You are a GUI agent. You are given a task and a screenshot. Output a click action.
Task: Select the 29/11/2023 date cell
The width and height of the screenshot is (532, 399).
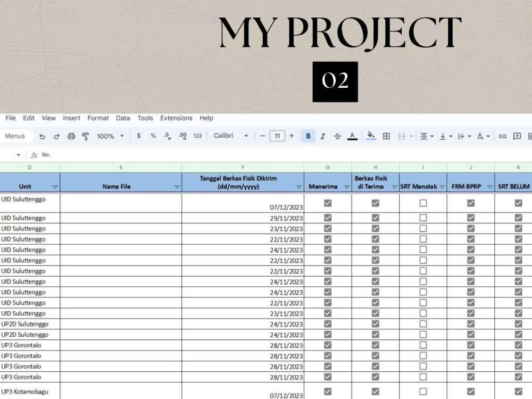click(243, 218)
